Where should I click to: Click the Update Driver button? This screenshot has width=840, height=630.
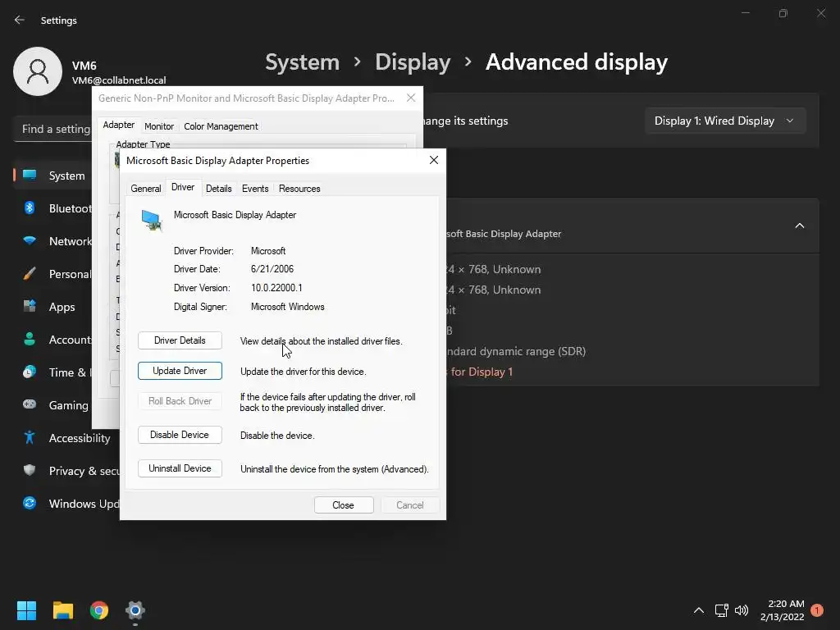point(180,371)
